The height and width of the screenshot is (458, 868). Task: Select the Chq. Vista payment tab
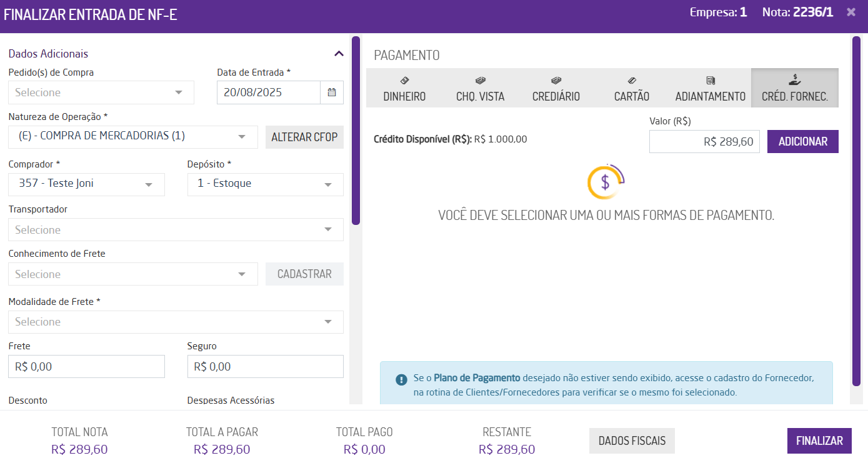click(480, 88)
